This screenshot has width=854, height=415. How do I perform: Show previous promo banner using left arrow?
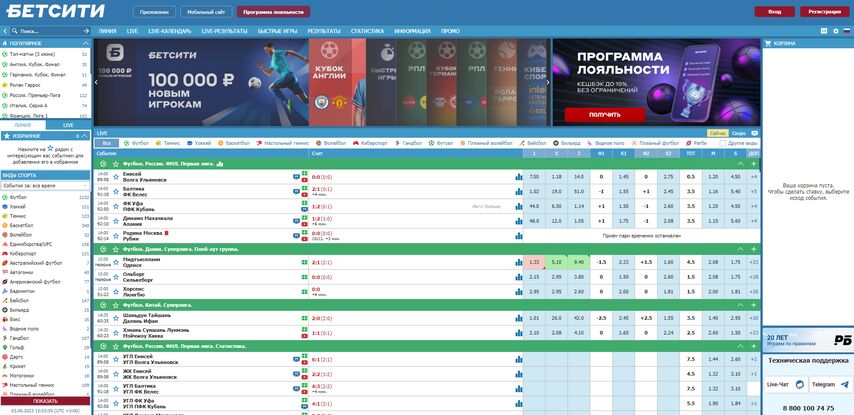[96, 82]
